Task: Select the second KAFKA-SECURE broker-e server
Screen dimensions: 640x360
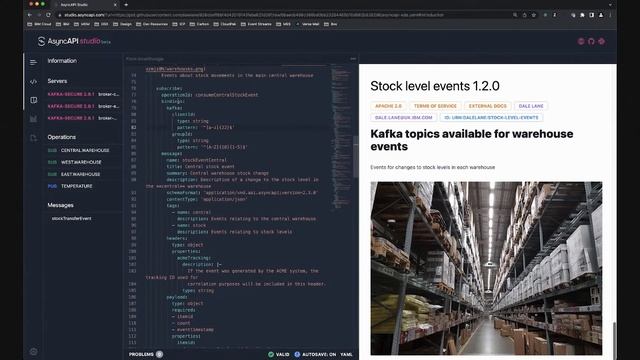Action: (83, 106)
